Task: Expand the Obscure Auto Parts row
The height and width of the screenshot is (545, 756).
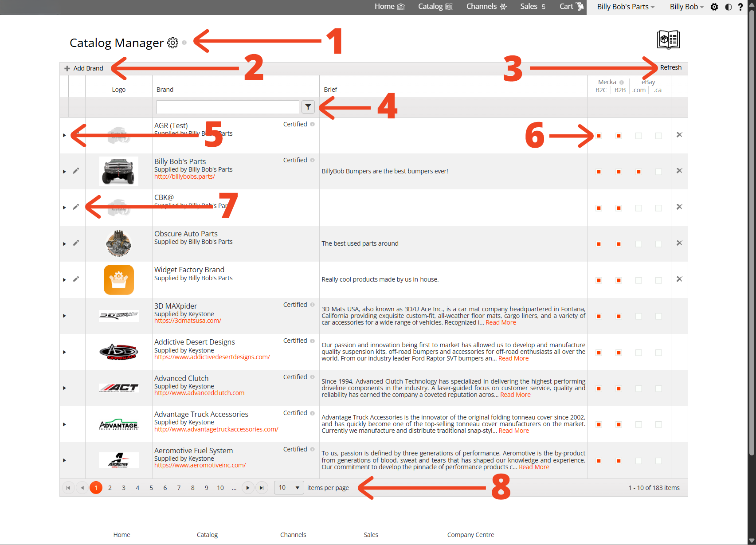Action: tap(64, 244)
